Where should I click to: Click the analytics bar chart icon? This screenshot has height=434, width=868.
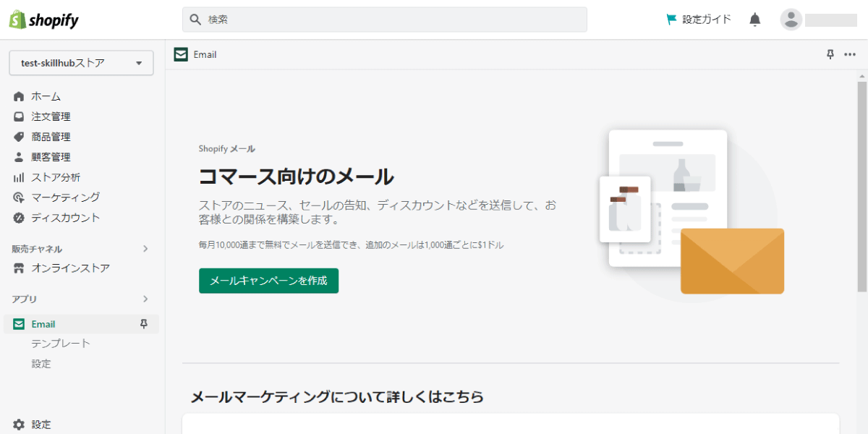coord(19,177)
